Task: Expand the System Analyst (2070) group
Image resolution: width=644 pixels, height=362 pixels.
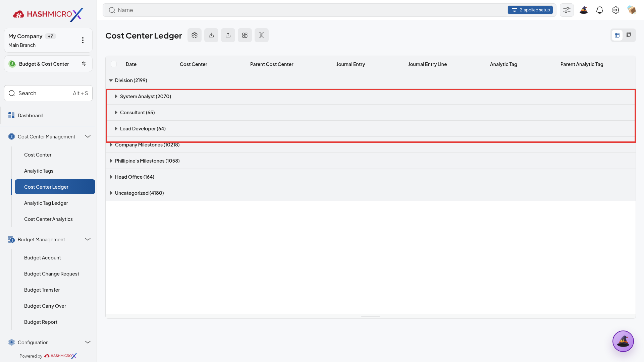Action: (x=116, y=97)
